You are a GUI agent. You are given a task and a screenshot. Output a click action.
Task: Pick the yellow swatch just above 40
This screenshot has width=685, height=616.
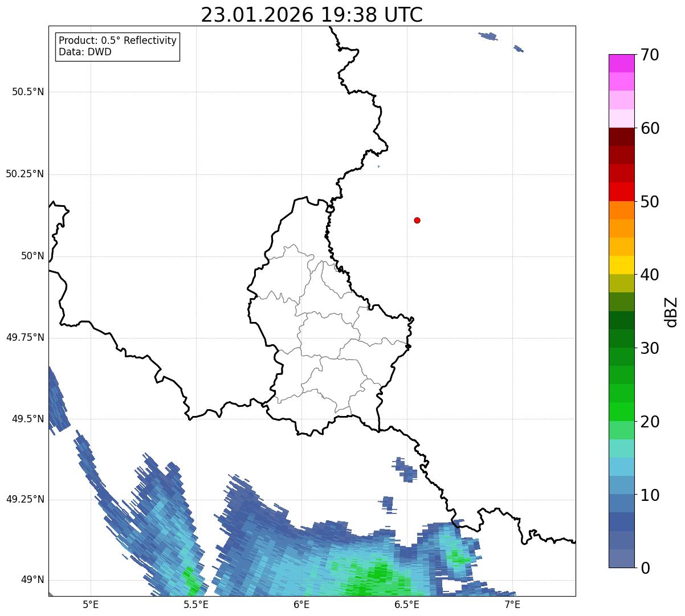tap(622, 265)
